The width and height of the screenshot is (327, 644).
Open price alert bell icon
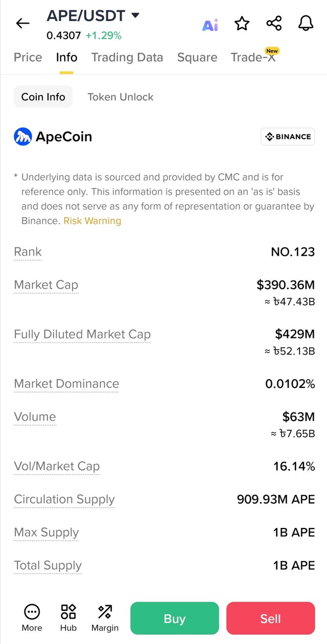(306, 23)
